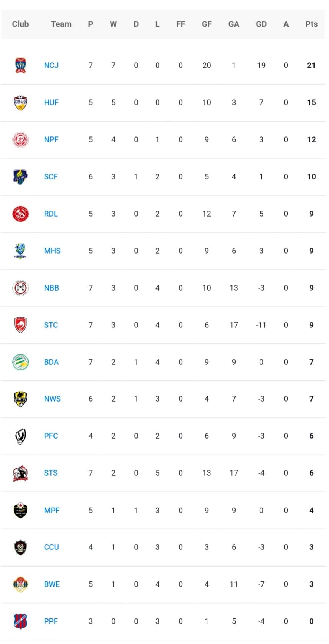Click the Hills United club crest
The image size is (329, 644).
click(x=20, y=102)
